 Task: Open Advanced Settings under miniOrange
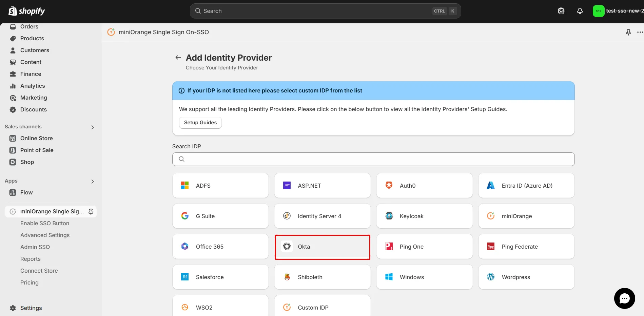(x=45, y=235)
